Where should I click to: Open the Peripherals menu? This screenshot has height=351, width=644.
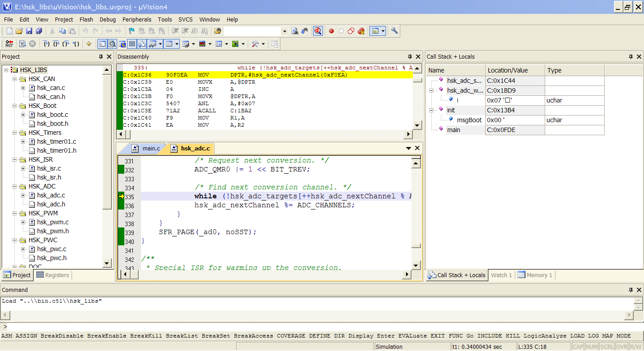137,19
